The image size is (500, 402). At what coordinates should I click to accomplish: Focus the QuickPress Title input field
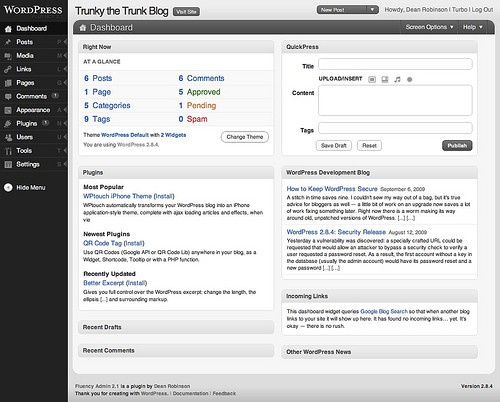395,64
